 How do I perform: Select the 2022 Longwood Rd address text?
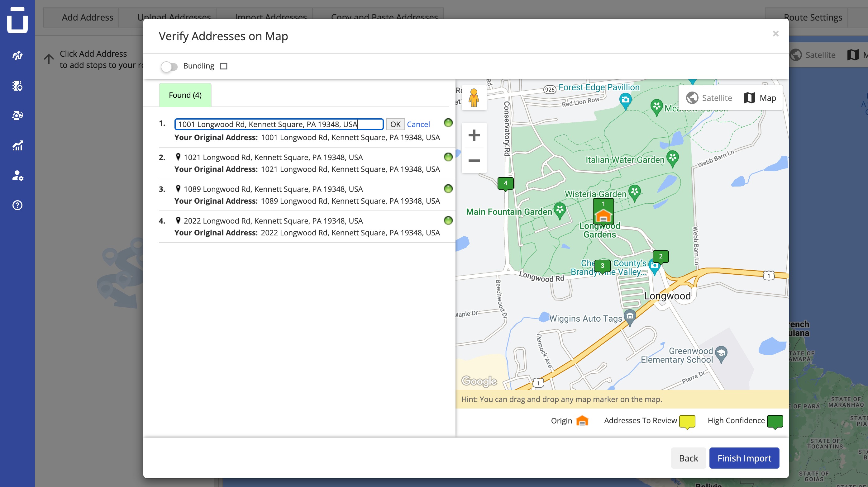pyautogui.click(x=273, y=220)
